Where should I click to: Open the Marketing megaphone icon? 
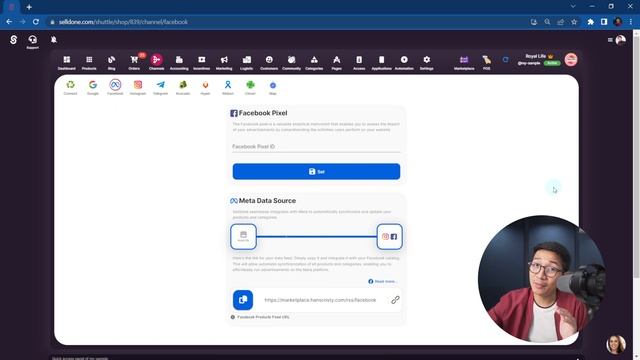tap(224, 60)
